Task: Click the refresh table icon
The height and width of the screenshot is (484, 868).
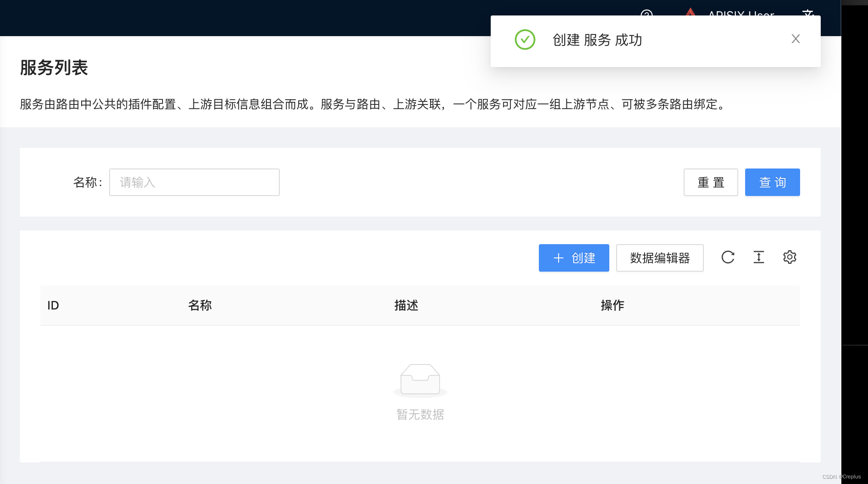Action: coord(727,257)
